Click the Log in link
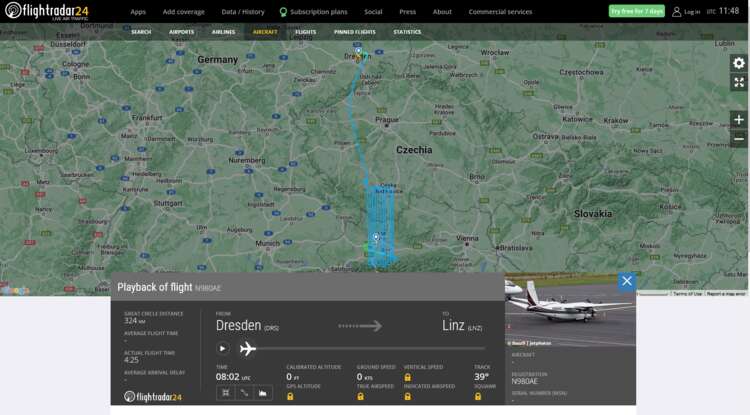The width and height of the screenshot is (750, 415). click(x=692, y=12)
